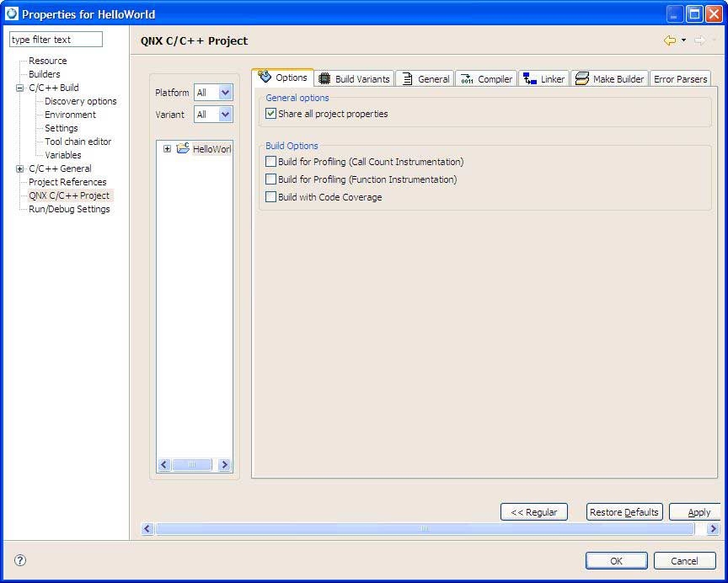Click the type filter text field

[x=55, y=39]
